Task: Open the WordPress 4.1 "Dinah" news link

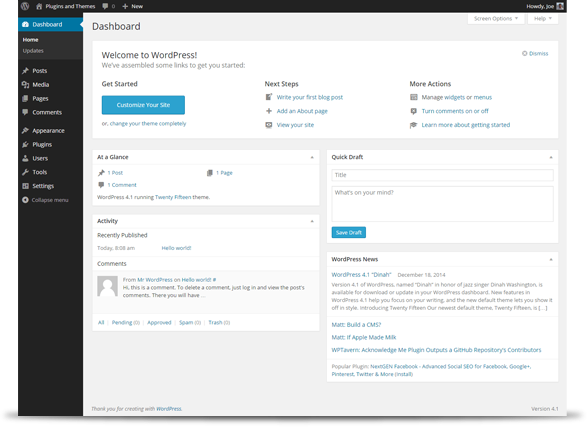Action: pos(361,274)
